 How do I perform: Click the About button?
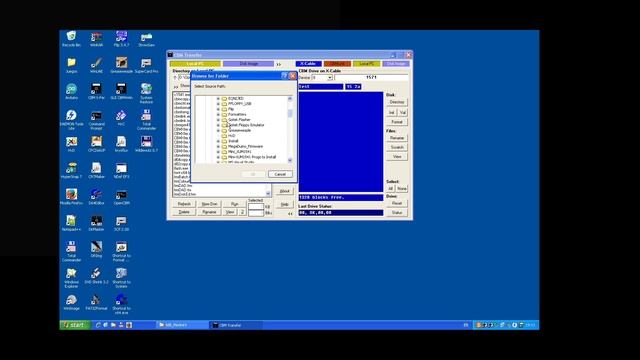(x=284, y=191)
